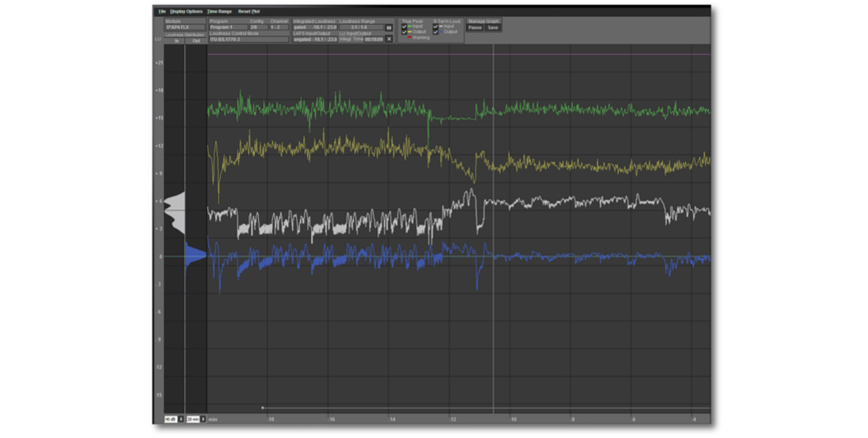The width and height of the screenshot is (868, 438).
Task: Click the blue S-Term Loud Output legend marker
Action: [x=441, y=32]
